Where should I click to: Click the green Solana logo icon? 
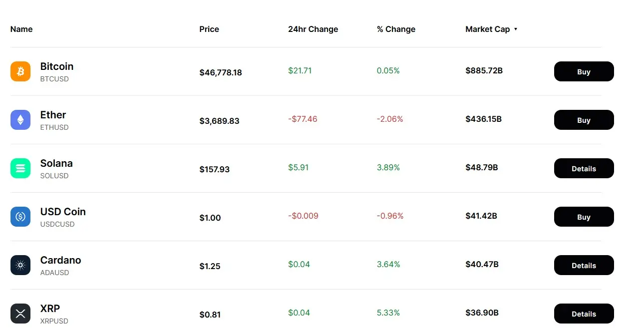click(20, 168)
